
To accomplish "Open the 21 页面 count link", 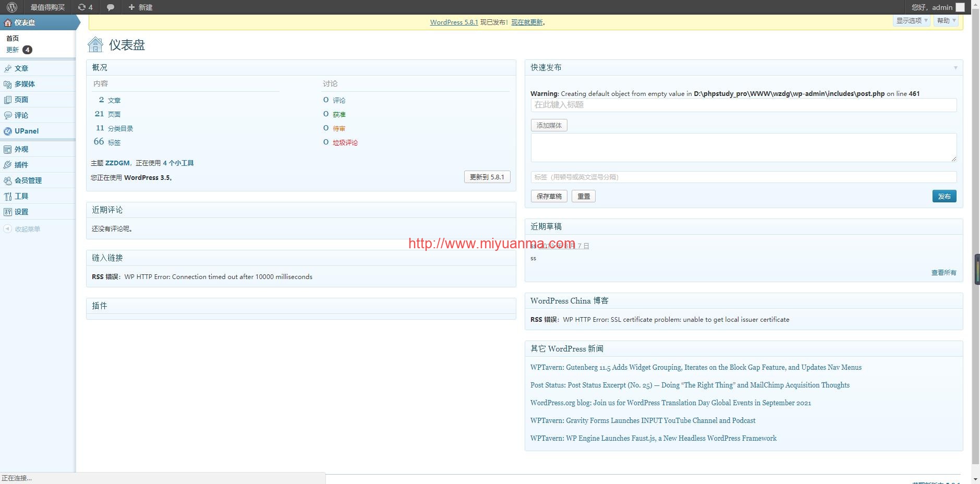I will point(107,114).
